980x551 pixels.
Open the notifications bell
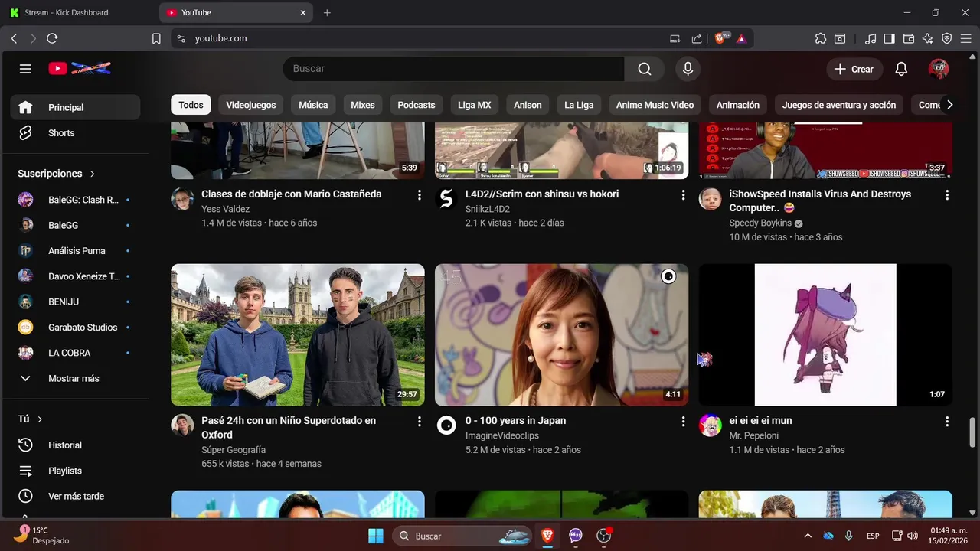[x=901, y=69]
